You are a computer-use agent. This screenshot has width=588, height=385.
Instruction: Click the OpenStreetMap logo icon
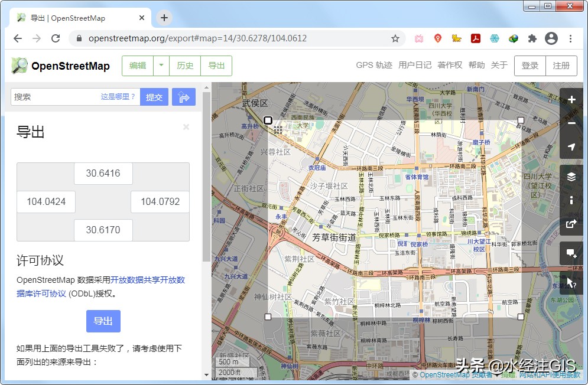tap(20, 66)
